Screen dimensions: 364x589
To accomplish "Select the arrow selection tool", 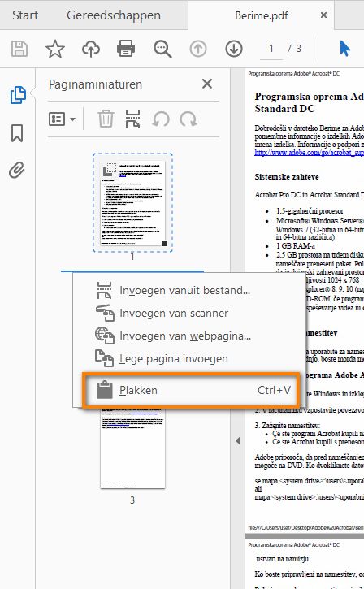I will pos(344,49).
